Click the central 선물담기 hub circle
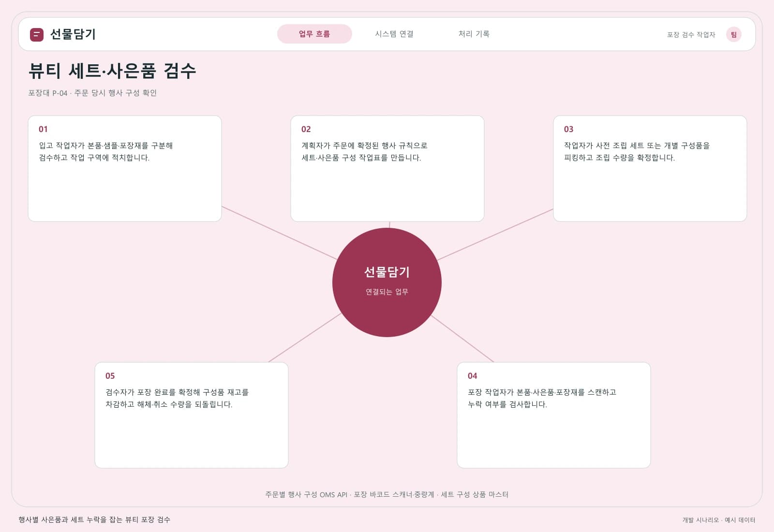The width and height of the screenshot is (774, 532). 387,282
